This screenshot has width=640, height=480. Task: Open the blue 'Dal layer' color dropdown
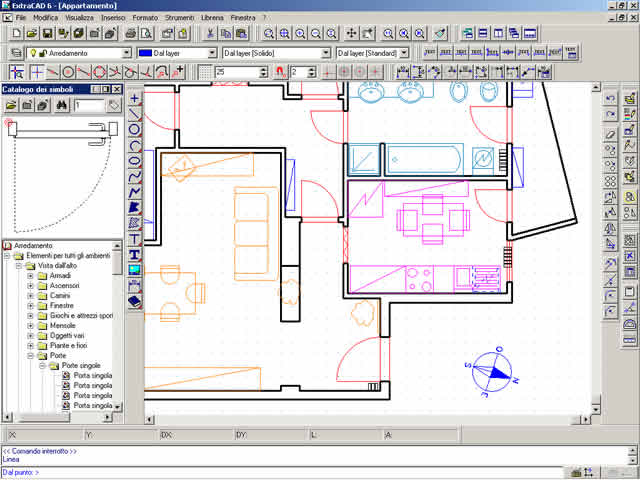(211, 52)
